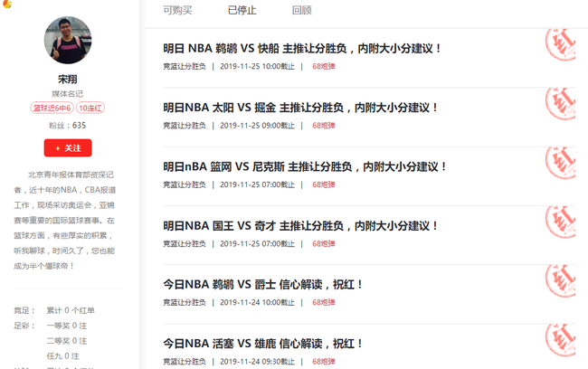The width and height of the screenshot is (588, 369).
Task: Open 宋翔's profile avatar photo
Action: click(68, 40)
